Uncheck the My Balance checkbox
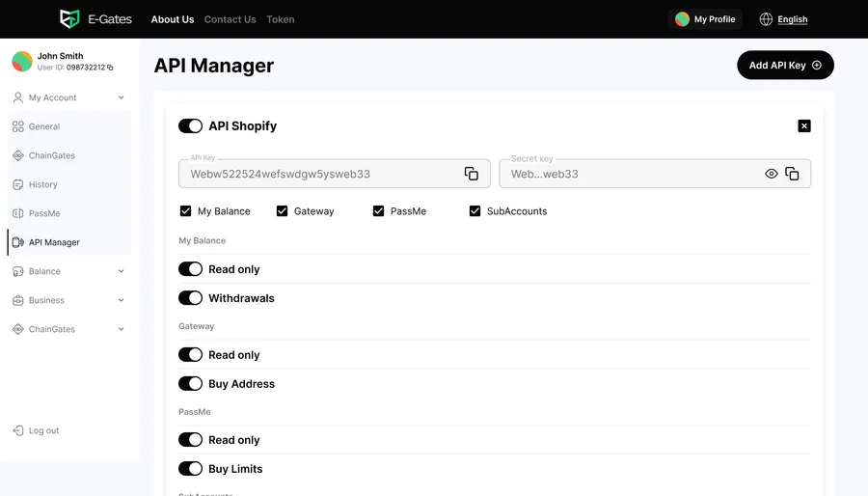 (x=185, y=211)
